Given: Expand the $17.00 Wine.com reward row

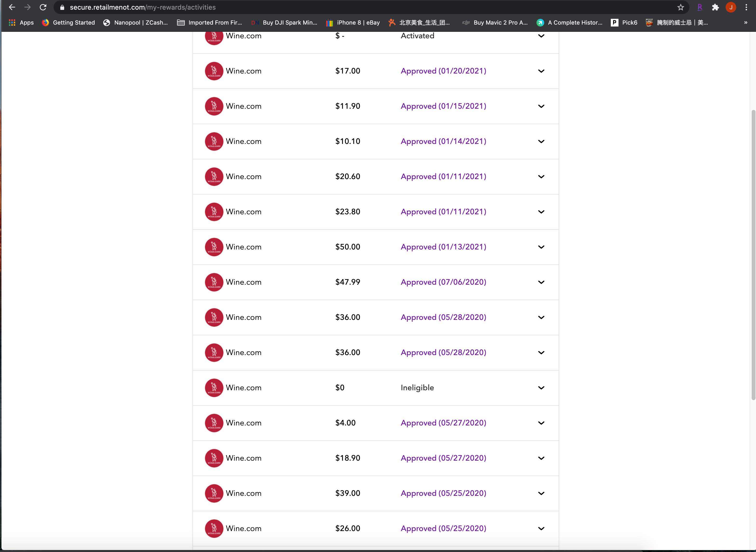Looking at the screenshot, I should coord(541,71).
